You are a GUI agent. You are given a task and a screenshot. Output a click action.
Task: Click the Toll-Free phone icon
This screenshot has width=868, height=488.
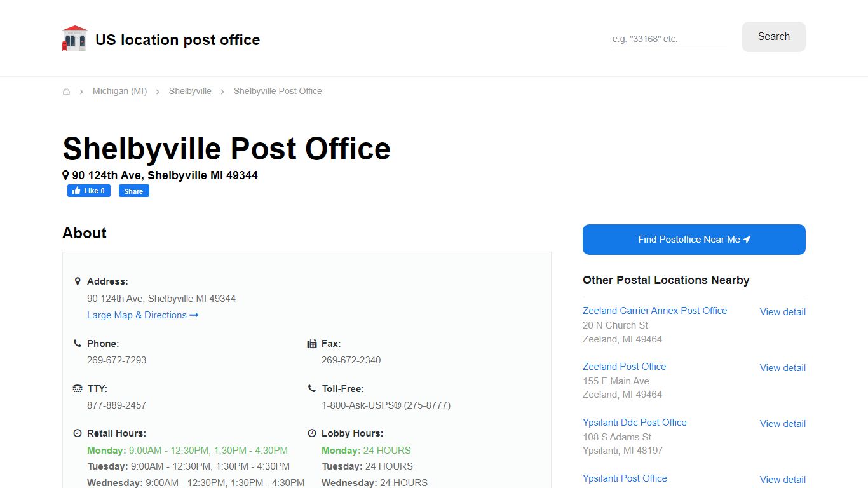coord(312,388)
